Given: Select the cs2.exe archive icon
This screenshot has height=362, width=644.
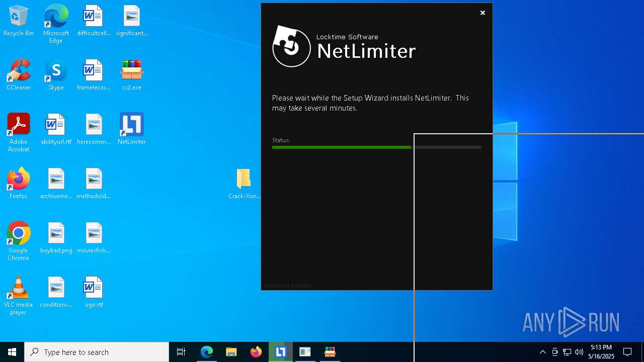Looking at the screenshot, I should [x=132, y=75].
